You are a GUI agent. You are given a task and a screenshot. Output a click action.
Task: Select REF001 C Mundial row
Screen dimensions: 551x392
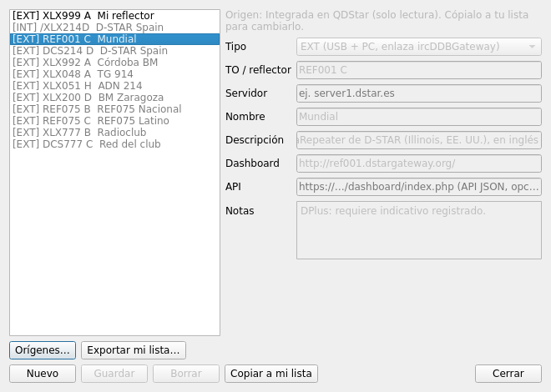tap(114, 39)
